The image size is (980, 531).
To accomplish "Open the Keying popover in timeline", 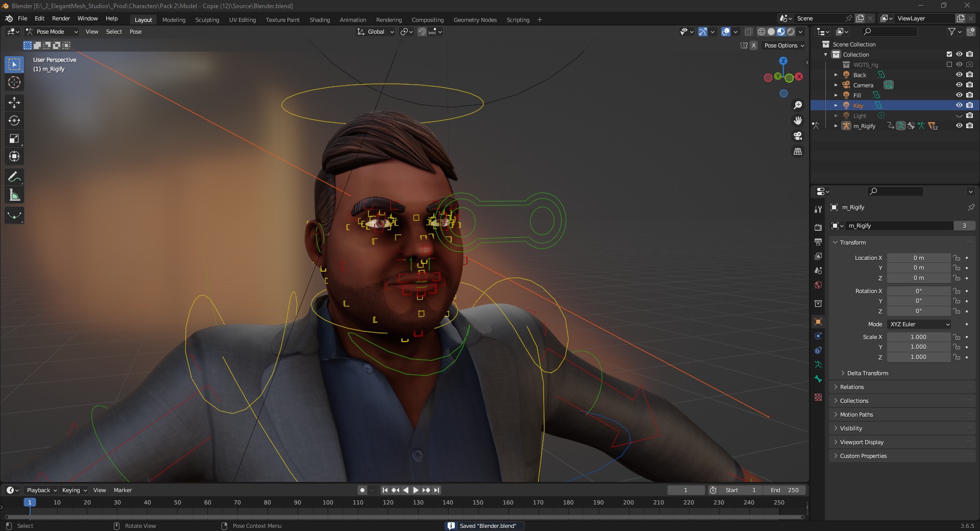I will pyautogui.click(x=74, y=490).
